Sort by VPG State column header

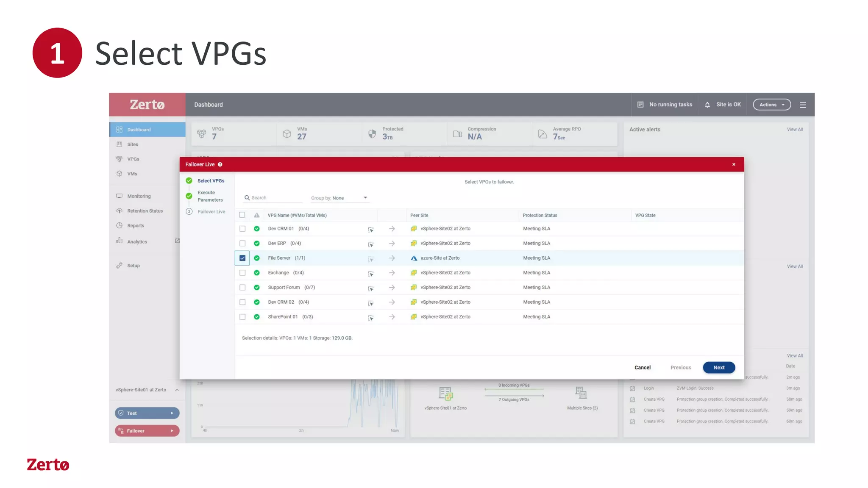(645, 215)
